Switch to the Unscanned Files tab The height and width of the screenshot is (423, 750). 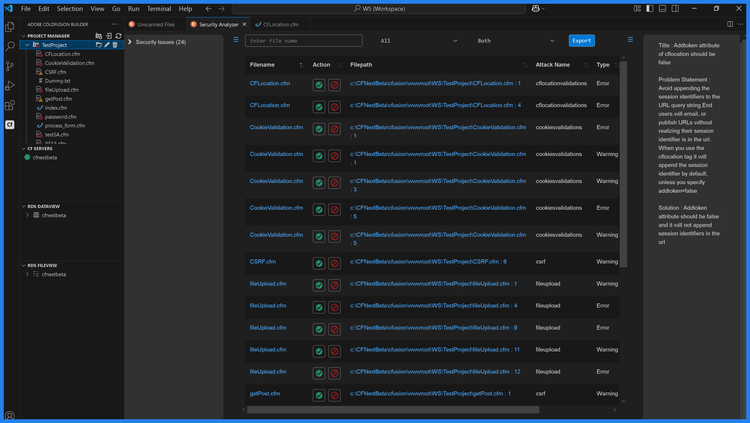click(x=155, y=24)
